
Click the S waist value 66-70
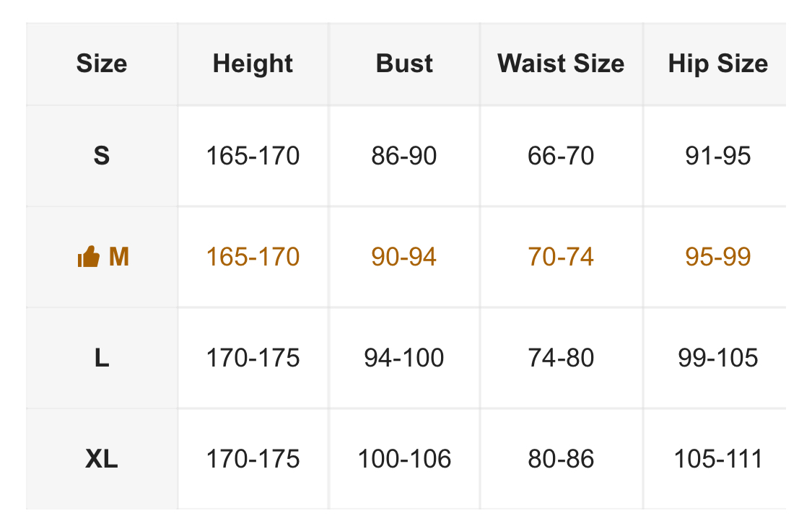click(561, 156)
